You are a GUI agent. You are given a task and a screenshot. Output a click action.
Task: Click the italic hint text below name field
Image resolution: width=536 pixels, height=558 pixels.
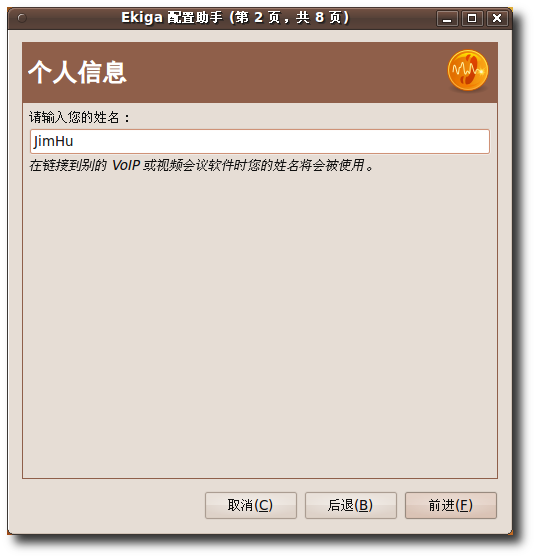(x=201, y=165)
